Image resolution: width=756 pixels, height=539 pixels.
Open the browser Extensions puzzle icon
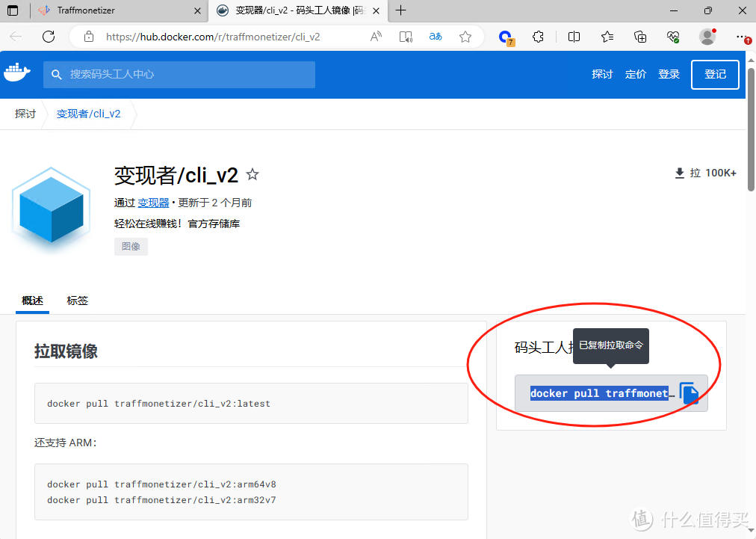(x=538, y=37)
